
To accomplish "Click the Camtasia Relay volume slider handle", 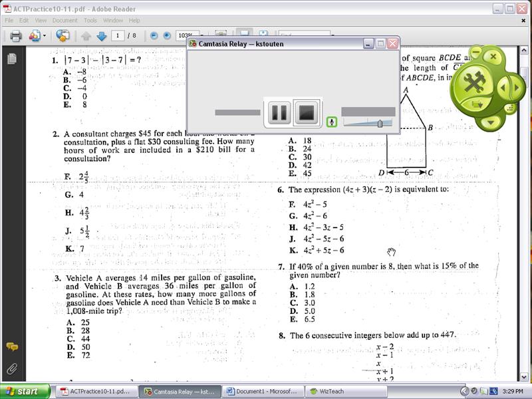I will pos(380,124).
